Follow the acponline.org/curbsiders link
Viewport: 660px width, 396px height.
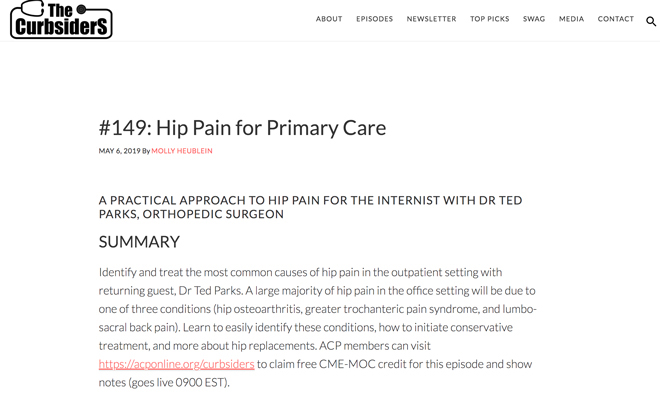176,364
